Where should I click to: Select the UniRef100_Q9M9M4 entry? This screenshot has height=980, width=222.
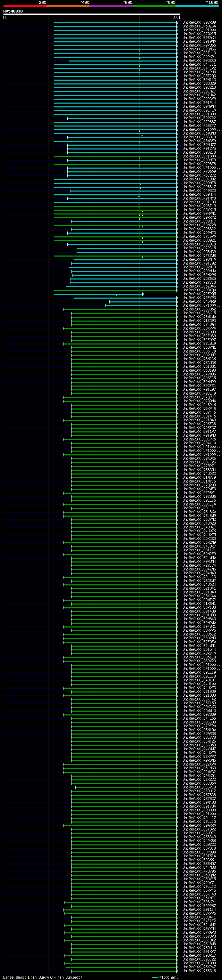(199, 106)
